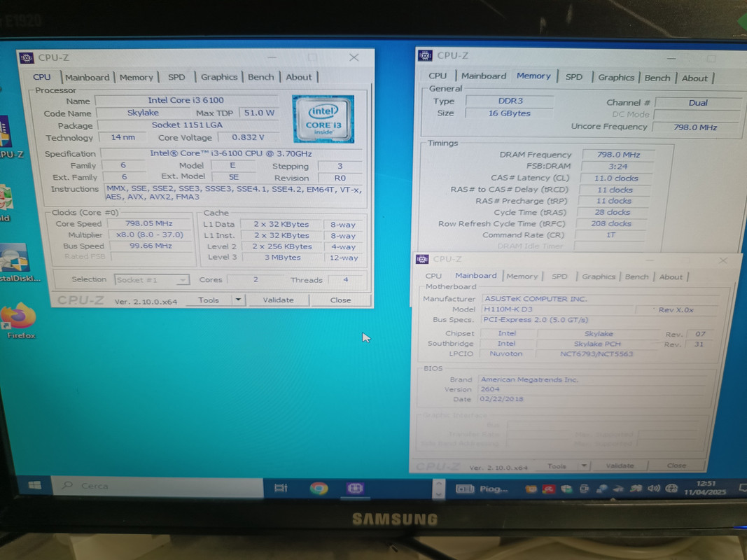Open the Graphics tab in the Memory window
The image size is (747, 560).
(x=616, y=78)
